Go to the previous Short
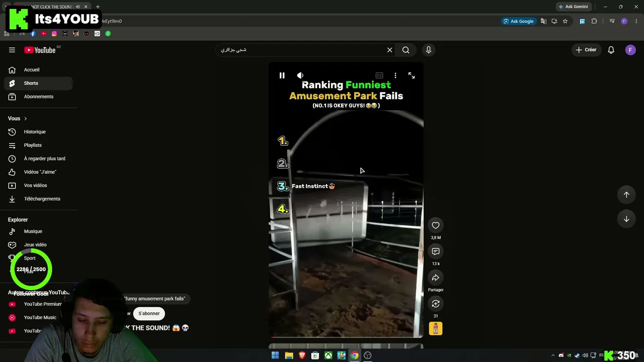Viewport: 644px width, 362px height. 626,195
